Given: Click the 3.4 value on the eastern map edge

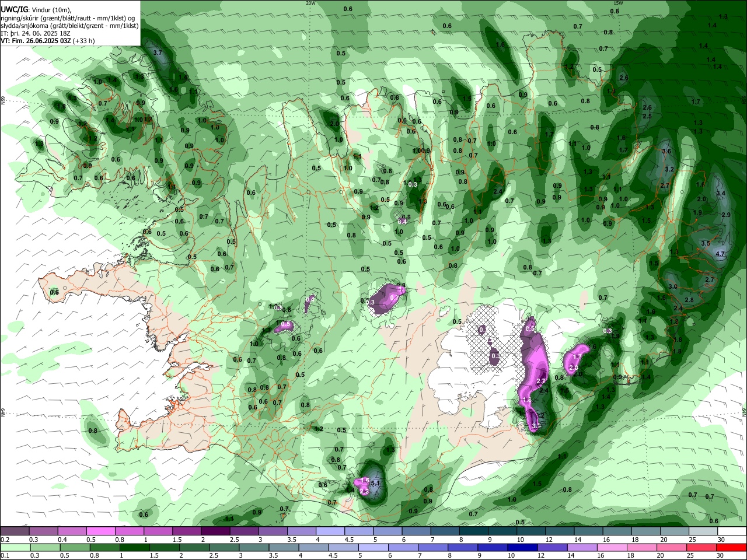Looking at the screenshot, I should (720, 193).
